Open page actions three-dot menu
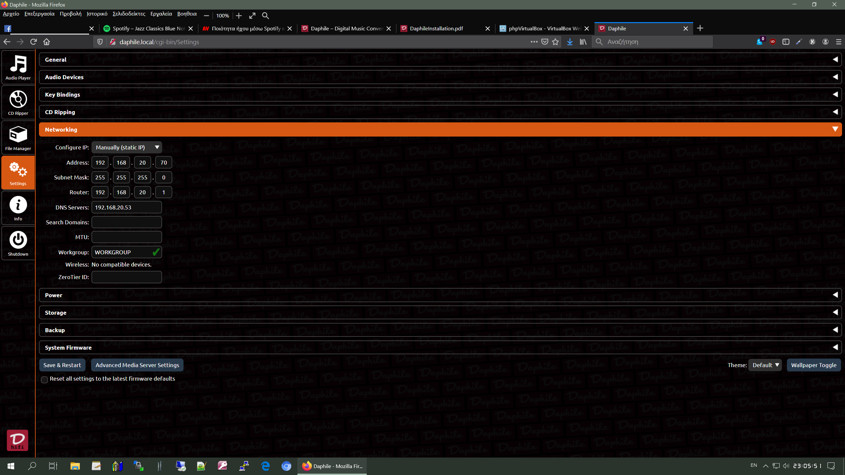Viewport: 845px width, 475px height. (534, 42)
